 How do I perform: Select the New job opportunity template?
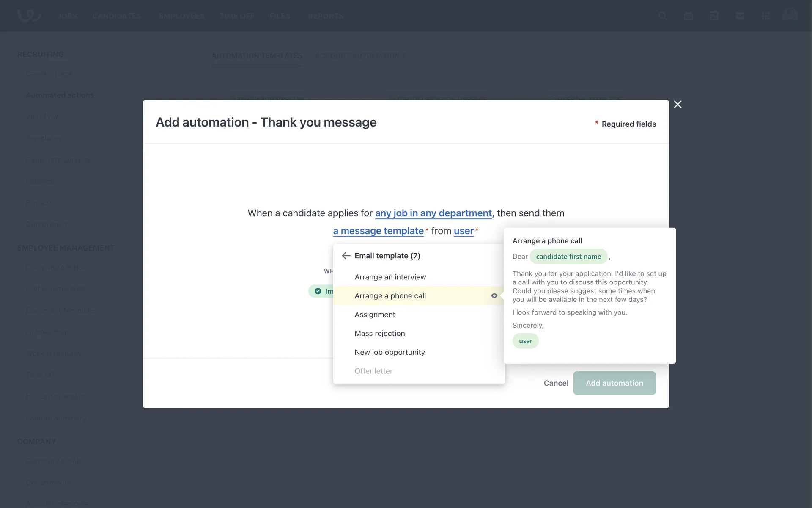(390, 352)
